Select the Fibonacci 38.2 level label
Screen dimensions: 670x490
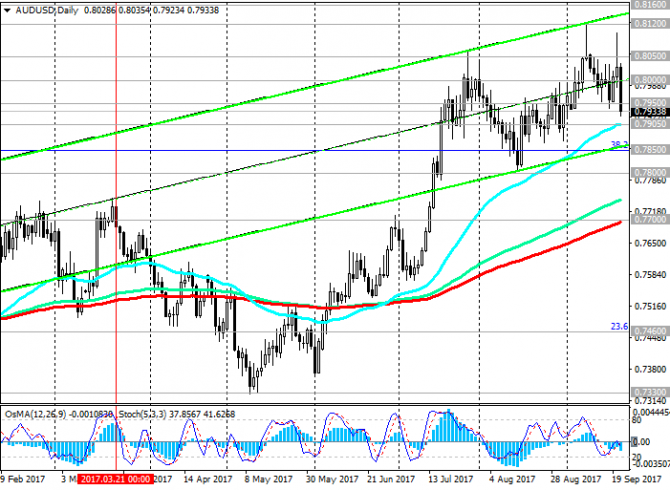click(x=619, y=144)
